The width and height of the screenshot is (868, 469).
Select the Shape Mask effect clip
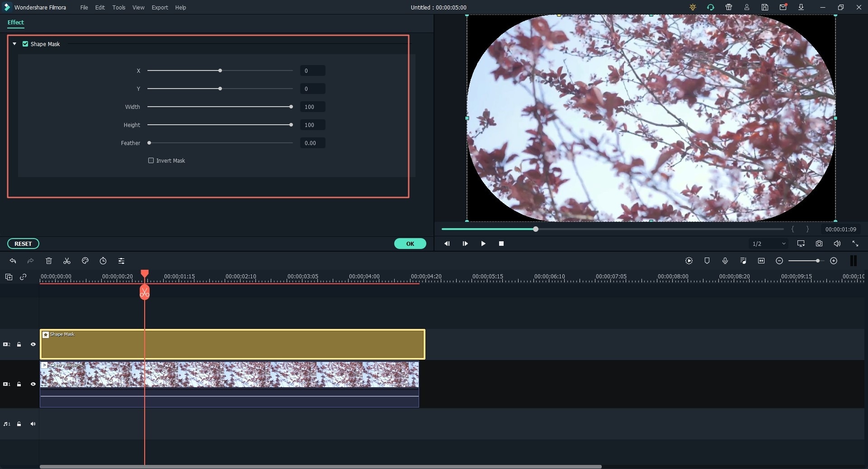tap(232, 344)
